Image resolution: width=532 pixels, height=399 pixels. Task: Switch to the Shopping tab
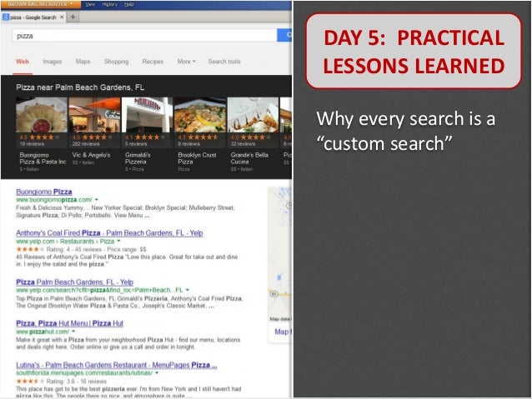pyautogui.click(x=117, y=62)
